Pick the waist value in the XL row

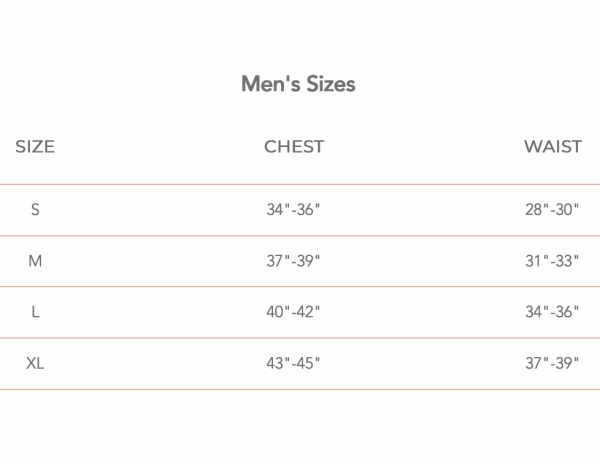552,363
